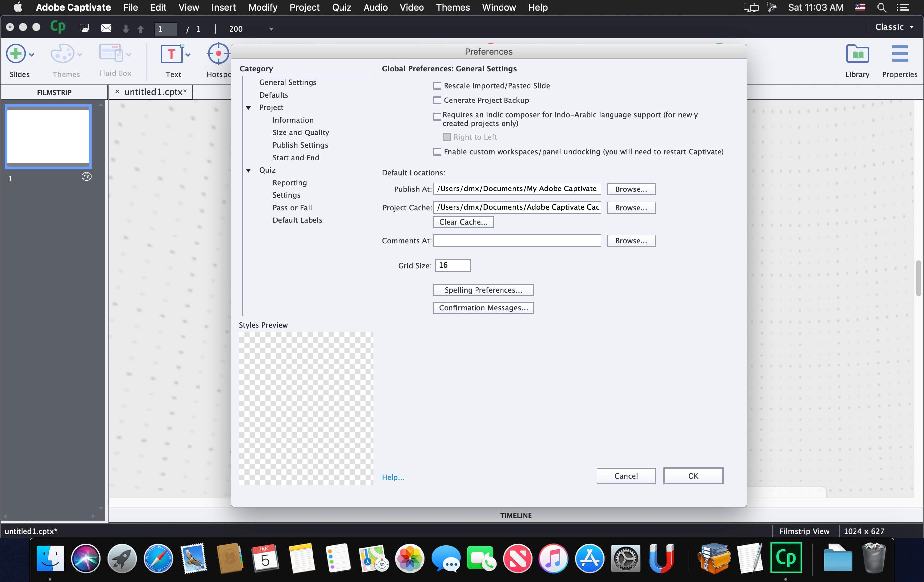Click into the Grid Size field
Screen dimensions: 924x582
453,265
